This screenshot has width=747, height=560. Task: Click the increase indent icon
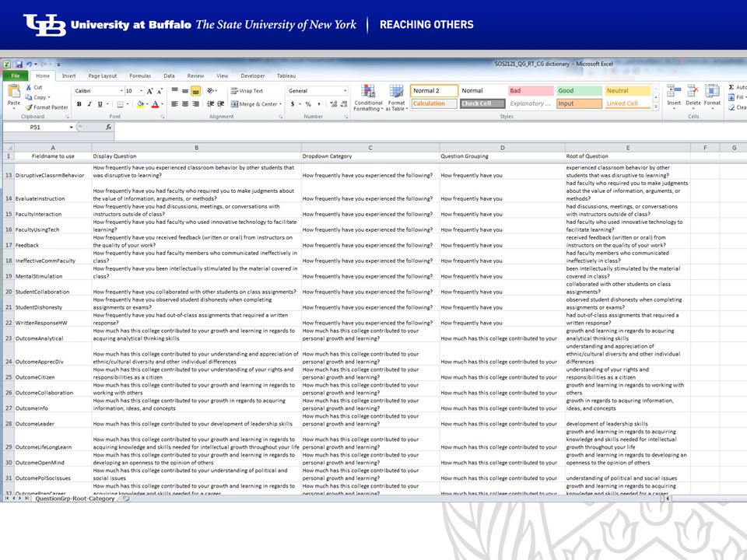(x=220, y=103)
